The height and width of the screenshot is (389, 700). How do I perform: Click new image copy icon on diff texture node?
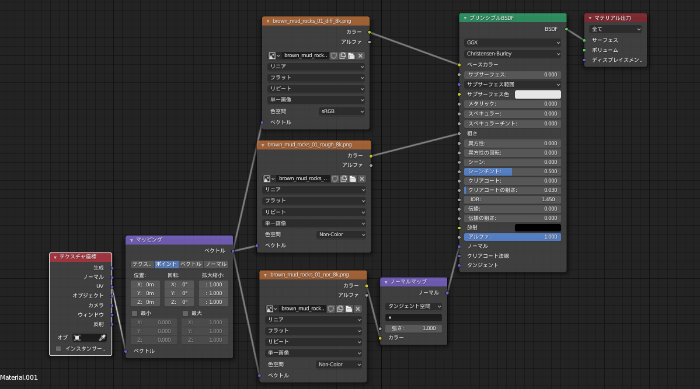click(x=342, y=56)
